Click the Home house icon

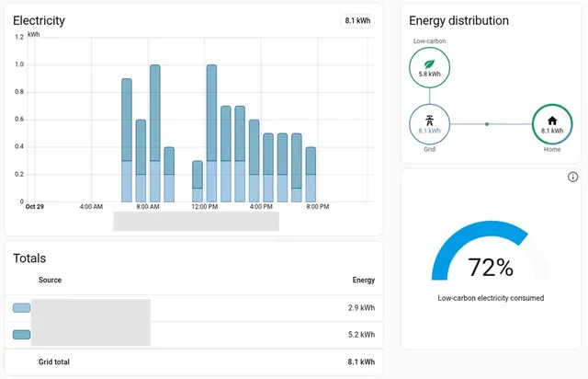click(x=552, y=121)
